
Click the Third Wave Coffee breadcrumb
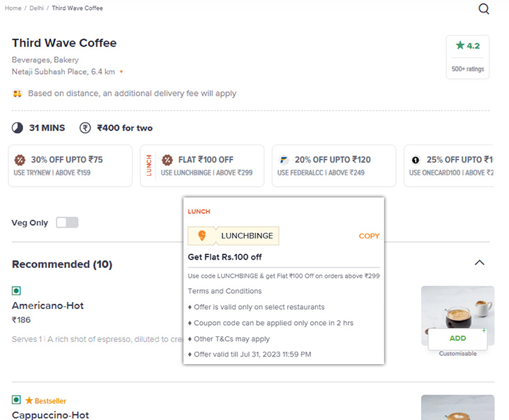click(x=77, y=8)
